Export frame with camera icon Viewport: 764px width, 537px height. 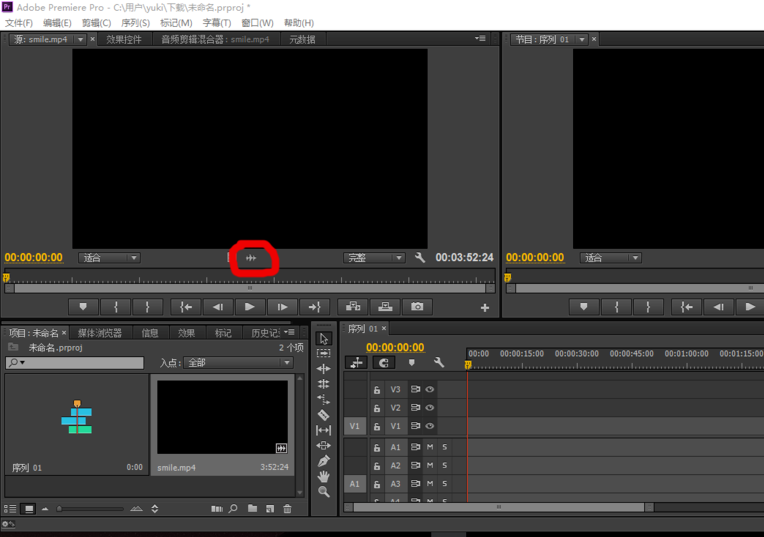[417, 307]
